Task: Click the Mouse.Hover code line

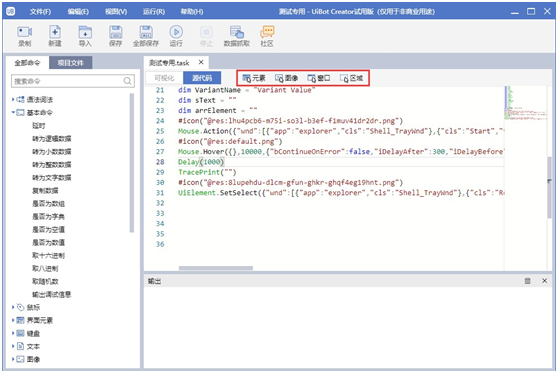Action: point(341,152)
